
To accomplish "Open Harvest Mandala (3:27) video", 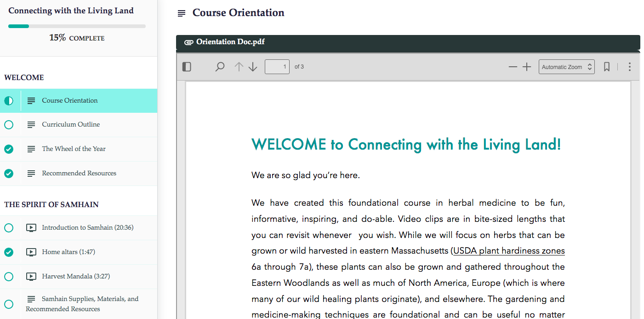I will [79, 277].
